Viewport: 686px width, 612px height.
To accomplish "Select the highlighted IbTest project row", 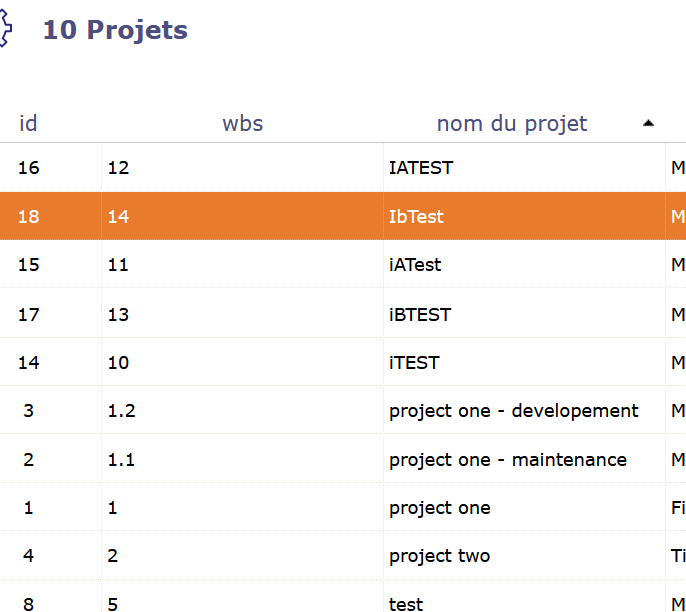I will [416, 217].
